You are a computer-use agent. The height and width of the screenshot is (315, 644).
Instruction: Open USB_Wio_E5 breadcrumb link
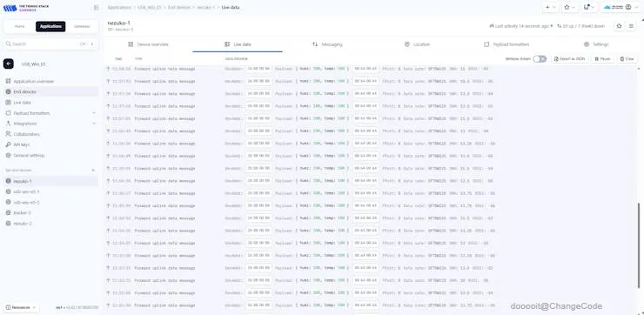click(x=149, y=7)
